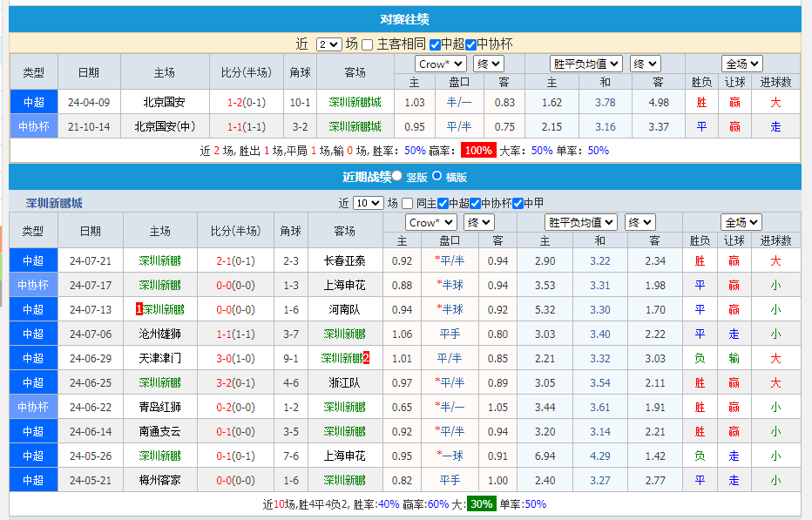Uncheck 中协杯 in the top filter row

click(x=470, y=44)
